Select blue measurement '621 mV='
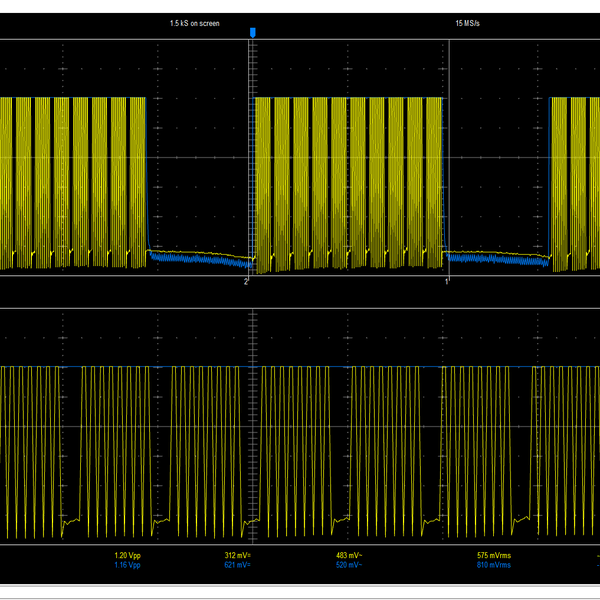The width and height of the screenshot is (600, 600). coord(238,565)
